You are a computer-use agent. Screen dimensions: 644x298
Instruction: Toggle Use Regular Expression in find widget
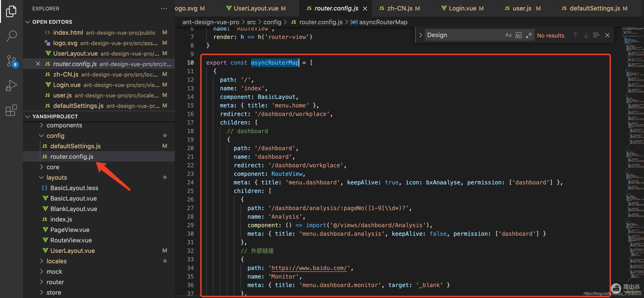529,35
